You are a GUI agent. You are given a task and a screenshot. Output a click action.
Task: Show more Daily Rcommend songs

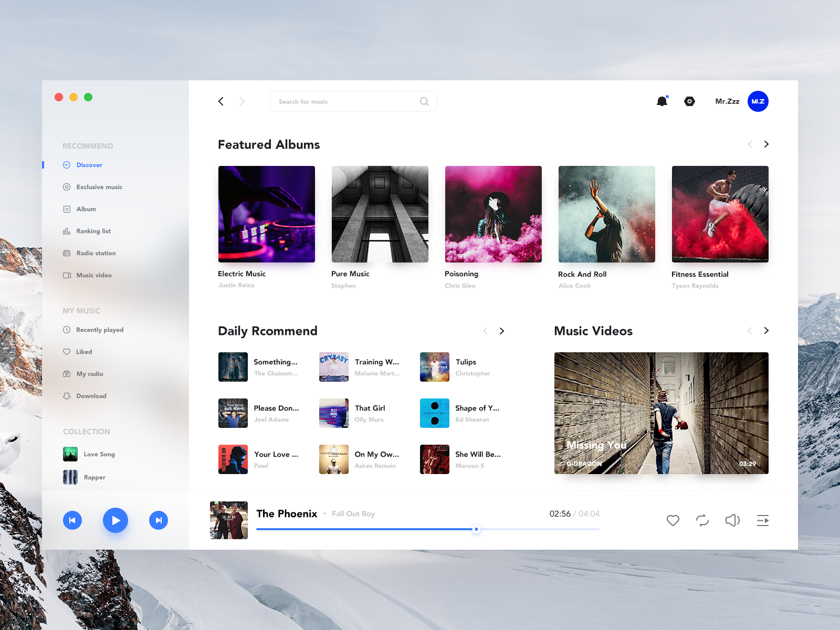(x=501, y=331)
